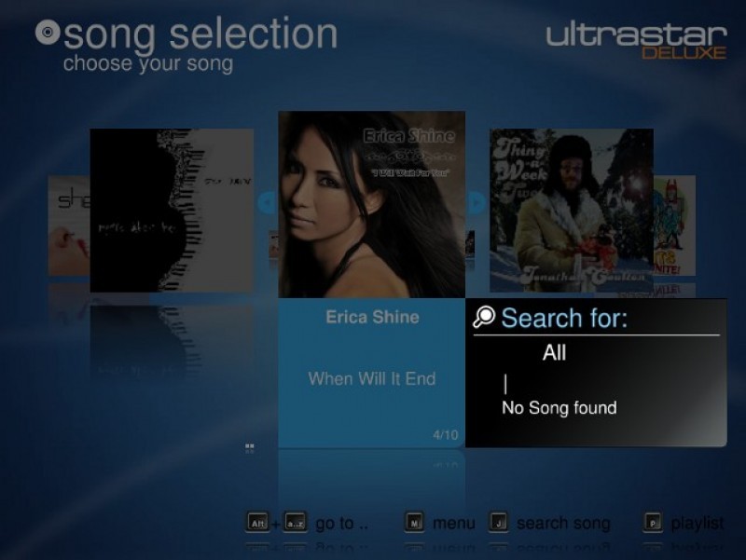Click the Alt key icon
Screen dimensions: 746x560
(257, 523)
